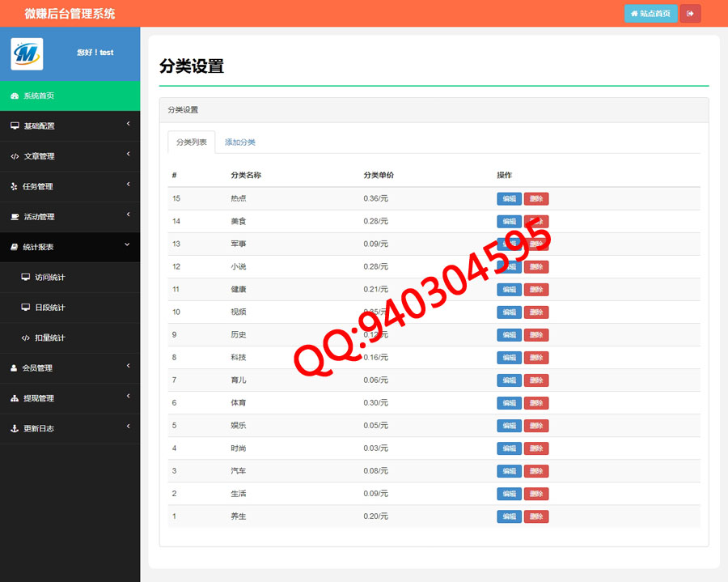The height and width of the screenshot is (582, 728).
Task: Click the coffee icon beside 活动管理
Action: click(15, 217)
